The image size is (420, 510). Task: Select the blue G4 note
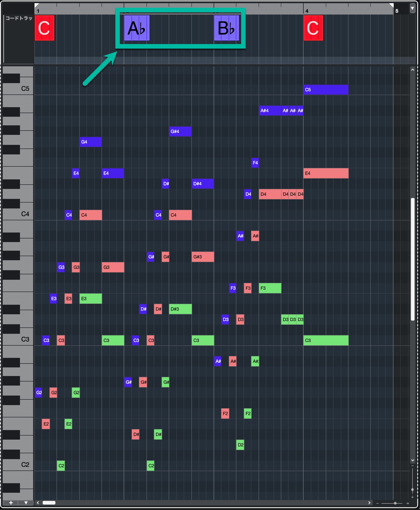[x=91, y=142]
